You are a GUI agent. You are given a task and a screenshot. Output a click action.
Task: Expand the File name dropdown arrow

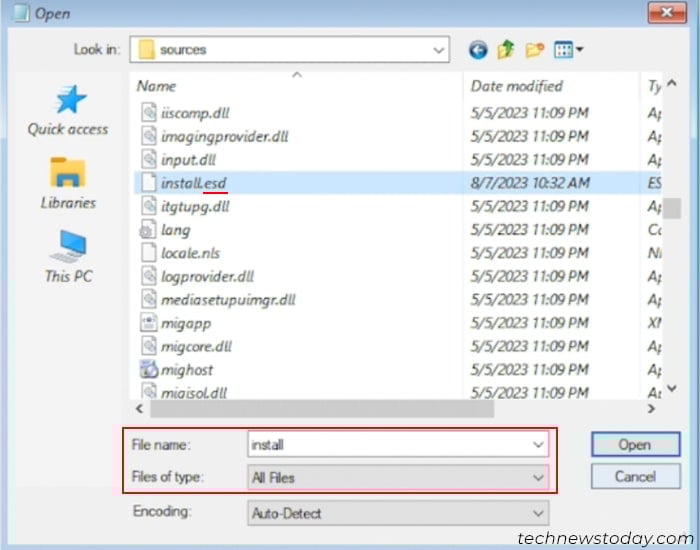point(538,445)
